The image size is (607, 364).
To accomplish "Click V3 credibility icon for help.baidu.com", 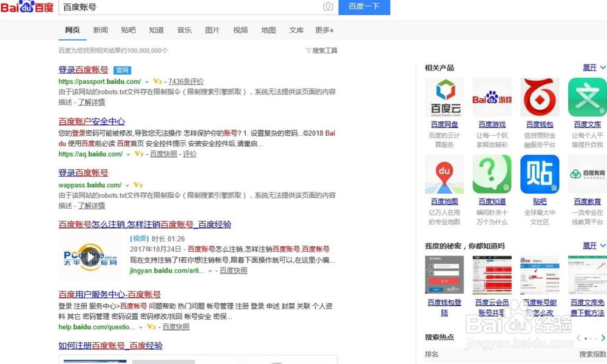I will click(x=151, y=327).
